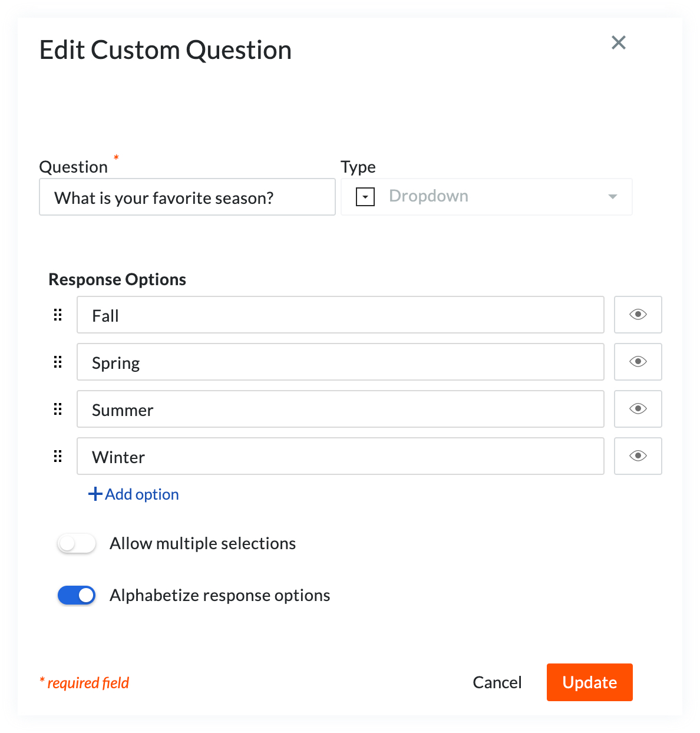Expand the Dropdown type selector arrow

(x=612, y=197)
